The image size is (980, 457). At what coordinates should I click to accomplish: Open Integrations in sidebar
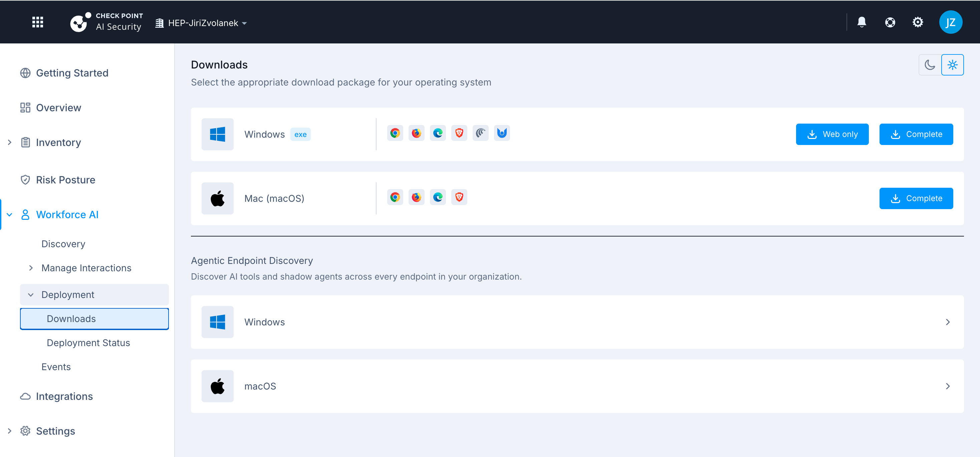pos(64,397)
